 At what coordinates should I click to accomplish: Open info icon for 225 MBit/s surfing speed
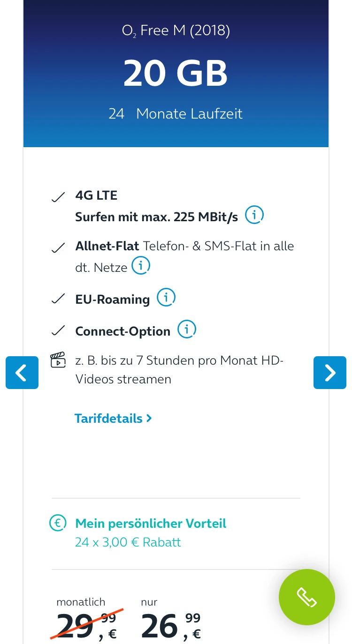[255, 215]
